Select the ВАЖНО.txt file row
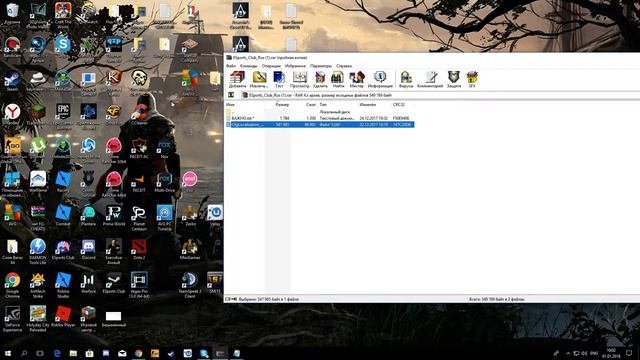640x360 pixels. pos(320,118)
